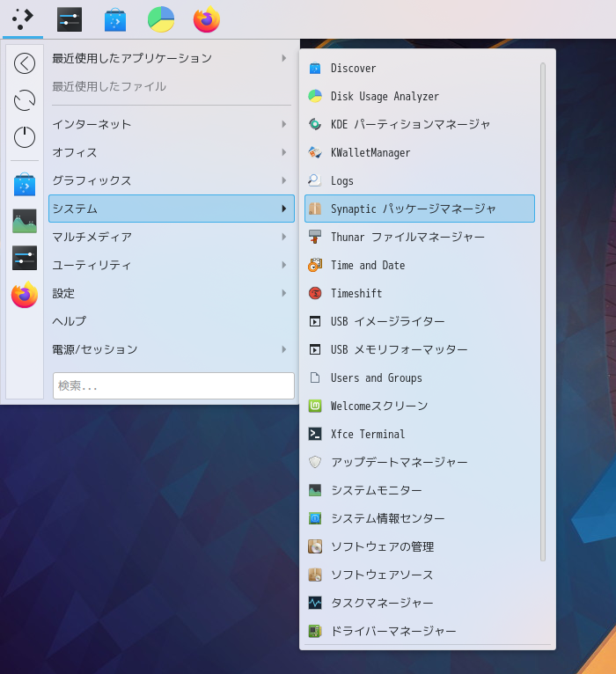Viewport: 616px width, 674px height.
Task: Launch ソフトウェアの管理
Action: tap(420, 546)
